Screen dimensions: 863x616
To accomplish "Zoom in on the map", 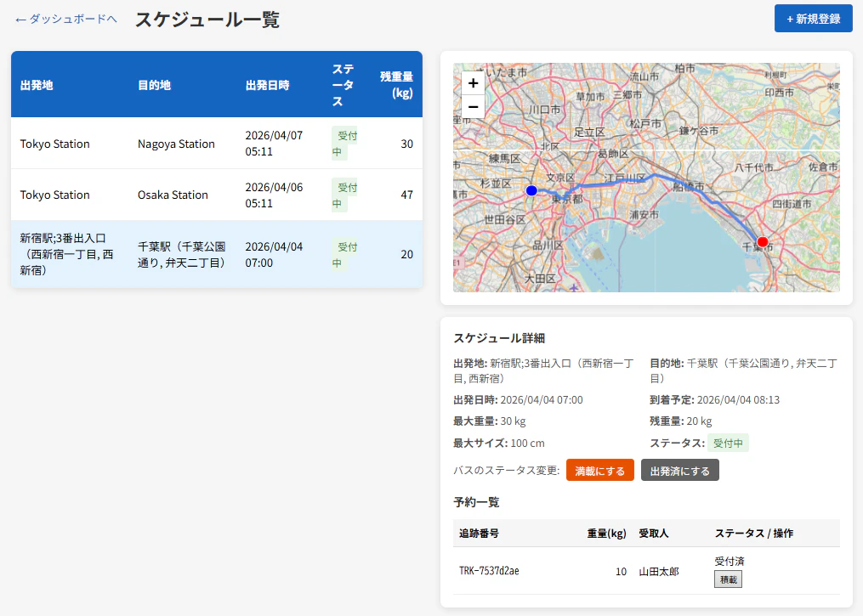I will 473,83.
